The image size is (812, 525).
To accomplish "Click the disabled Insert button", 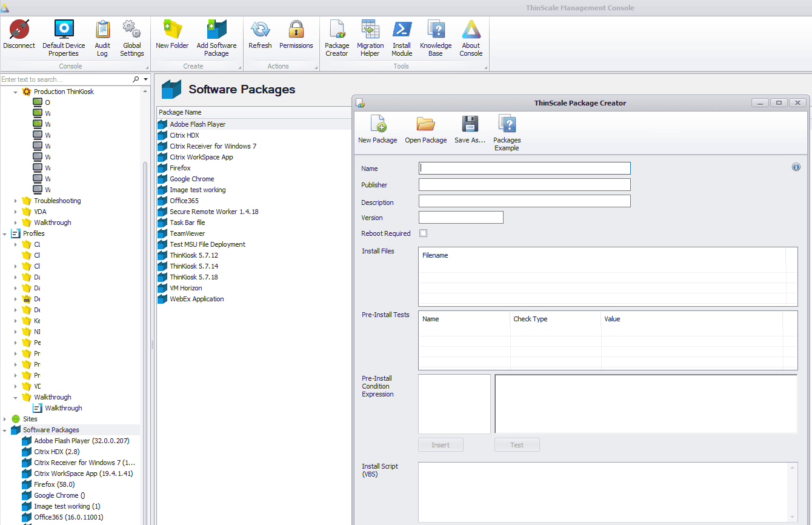I will tap(441, 445).
